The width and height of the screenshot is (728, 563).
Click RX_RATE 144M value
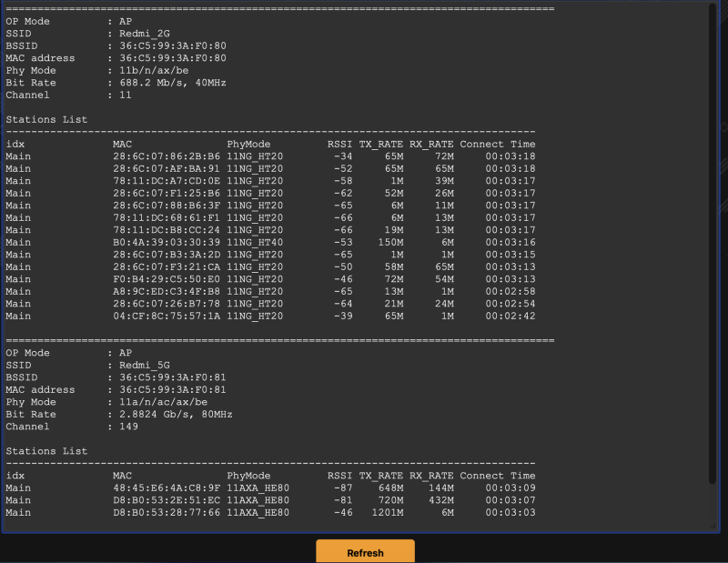441,488
